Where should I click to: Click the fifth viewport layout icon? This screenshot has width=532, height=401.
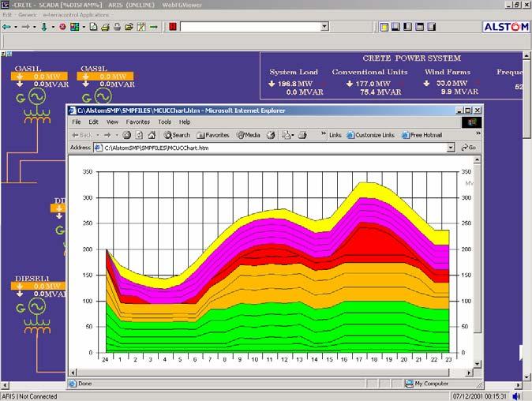tap(431, 27)
